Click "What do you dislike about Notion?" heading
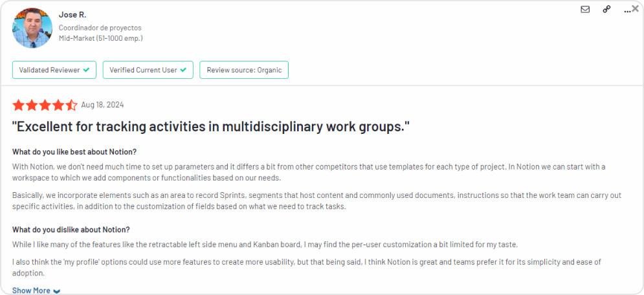 click(x=71, y=230)
